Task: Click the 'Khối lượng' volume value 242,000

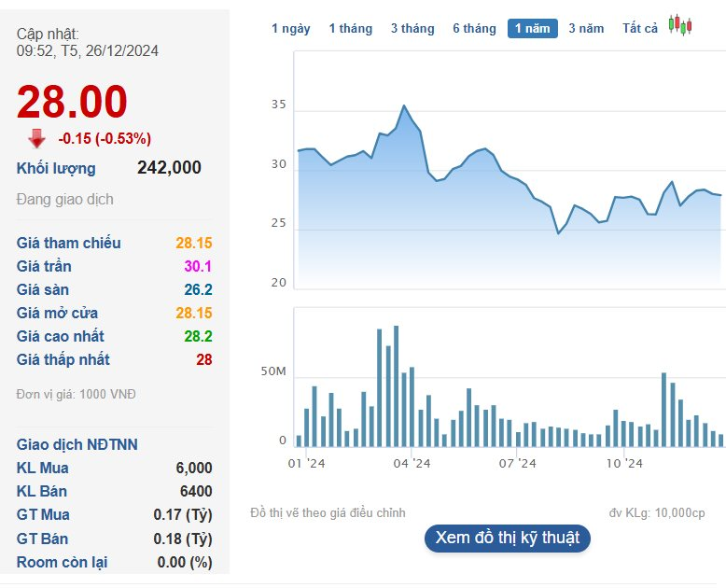Action: click(x=169, y=168)
